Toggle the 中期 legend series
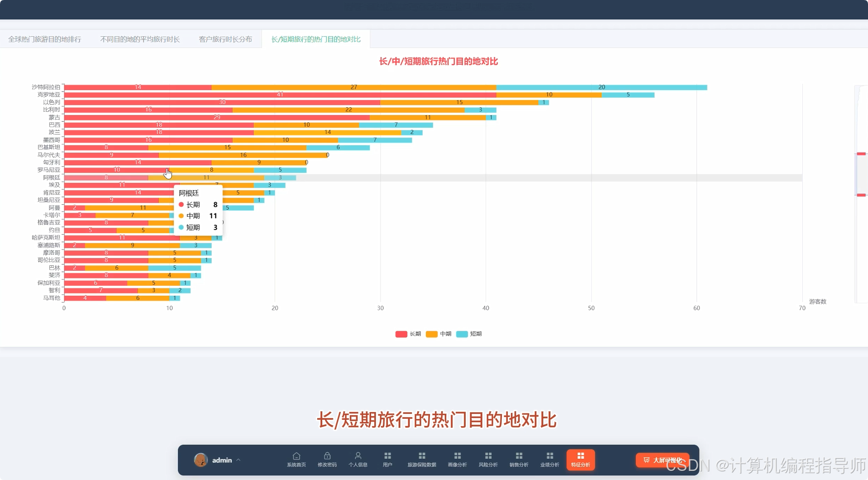The image size is (868, 480). pos(439,334)
